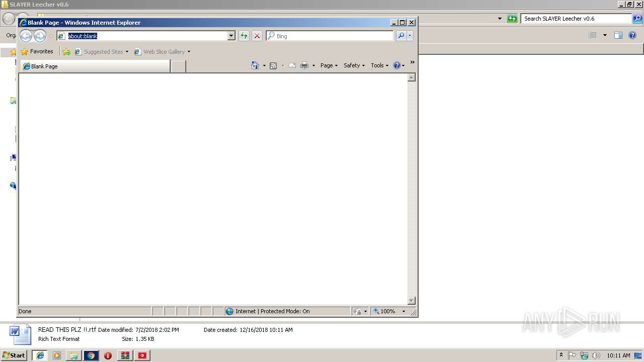Open the view options dropdown arrow
The height and width of the screenshot is (362, 644).
[605, 35]
